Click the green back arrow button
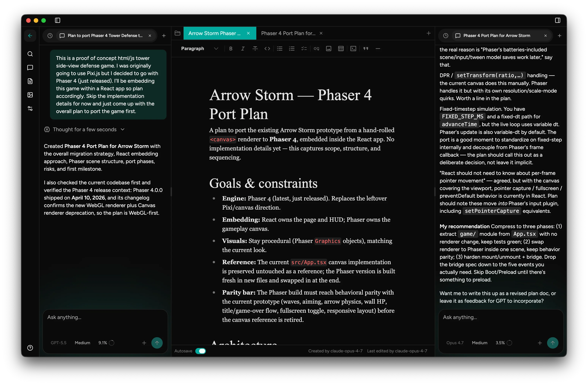 (x=30, y=36)
